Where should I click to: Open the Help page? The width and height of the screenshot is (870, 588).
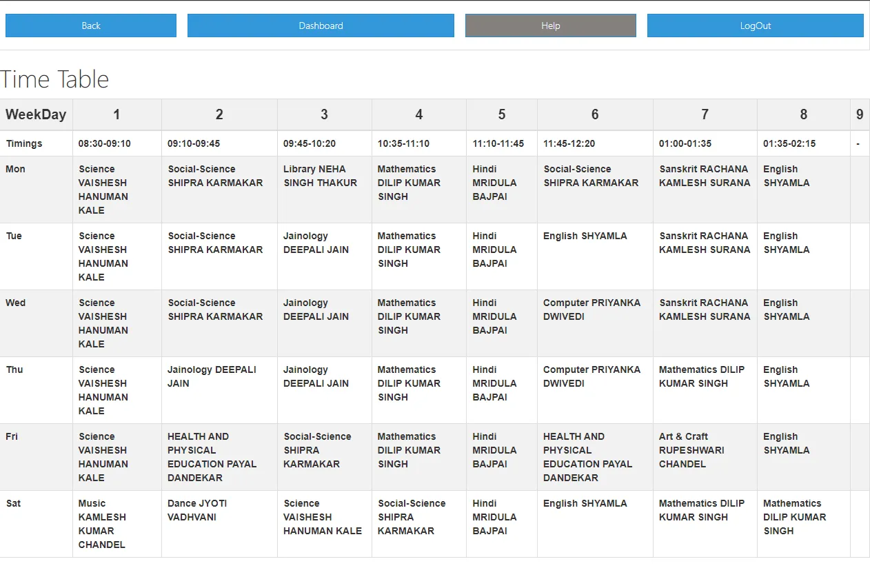click(551, 26)
